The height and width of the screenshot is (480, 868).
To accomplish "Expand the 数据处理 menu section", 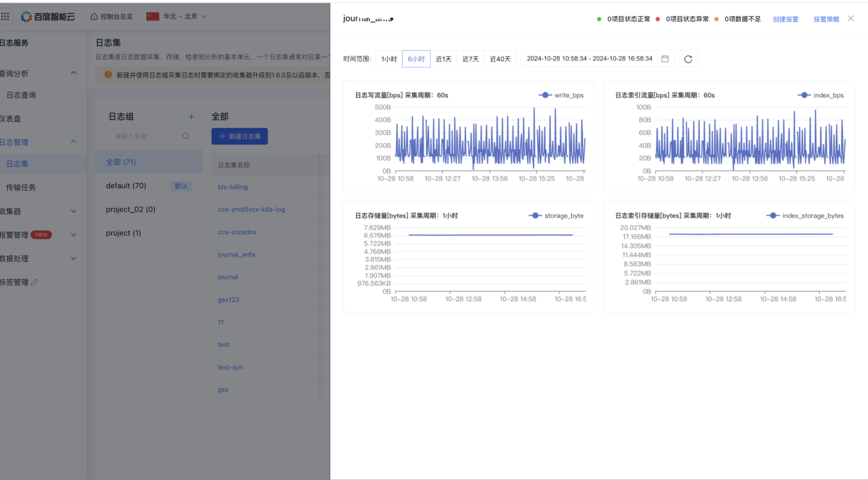I will 73,259.
